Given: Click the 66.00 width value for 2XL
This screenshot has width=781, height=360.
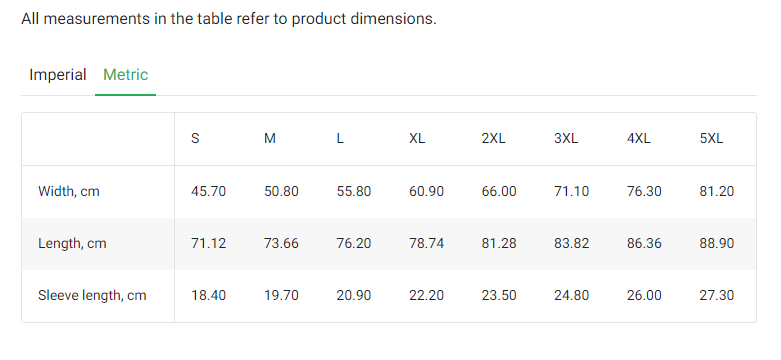Looking at the screenshot, I should click(499, 191).
